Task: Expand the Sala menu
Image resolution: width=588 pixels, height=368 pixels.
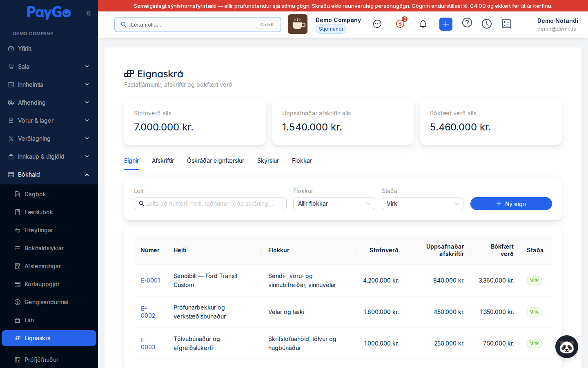Action: pos(49,67)
